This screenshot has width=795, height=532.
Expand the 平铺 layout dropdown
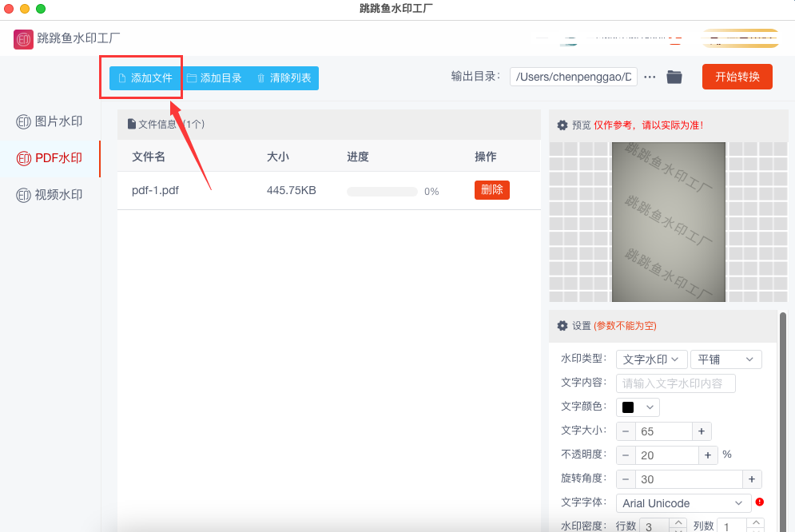[x=725, y=359]
